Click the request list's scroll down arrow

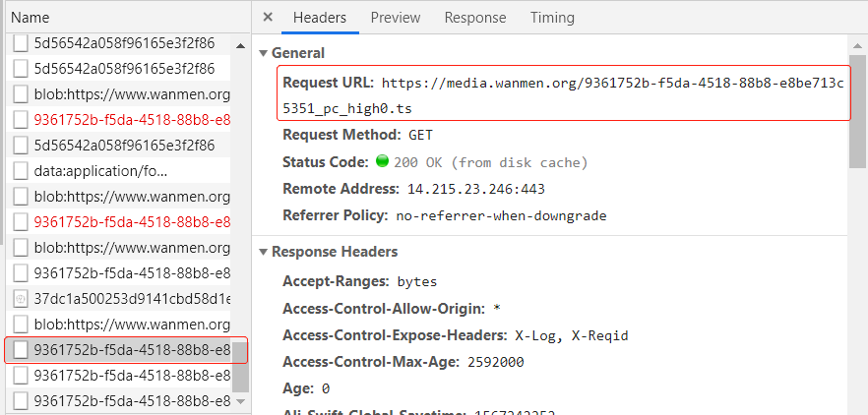240,401
